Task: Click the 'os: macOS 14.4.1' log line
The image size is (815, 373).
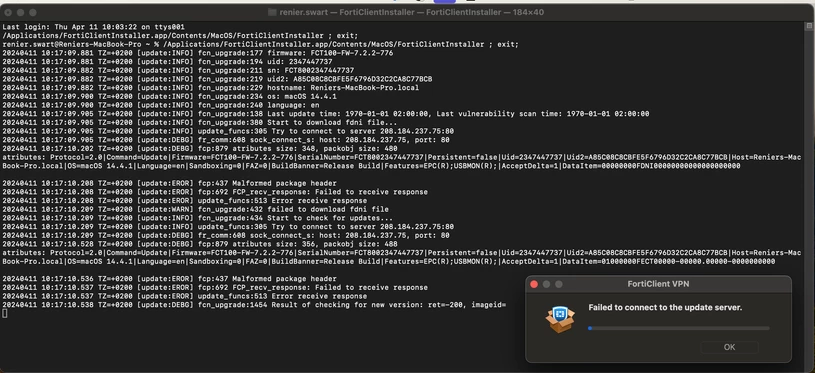Action: [x=169, y=97]
